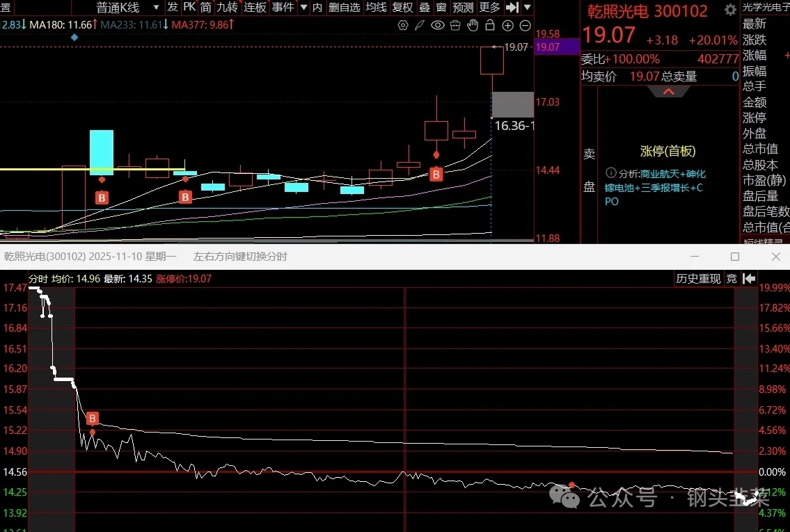
Task: Click the 16.36 range label on chart
Action: coord(514,125)
